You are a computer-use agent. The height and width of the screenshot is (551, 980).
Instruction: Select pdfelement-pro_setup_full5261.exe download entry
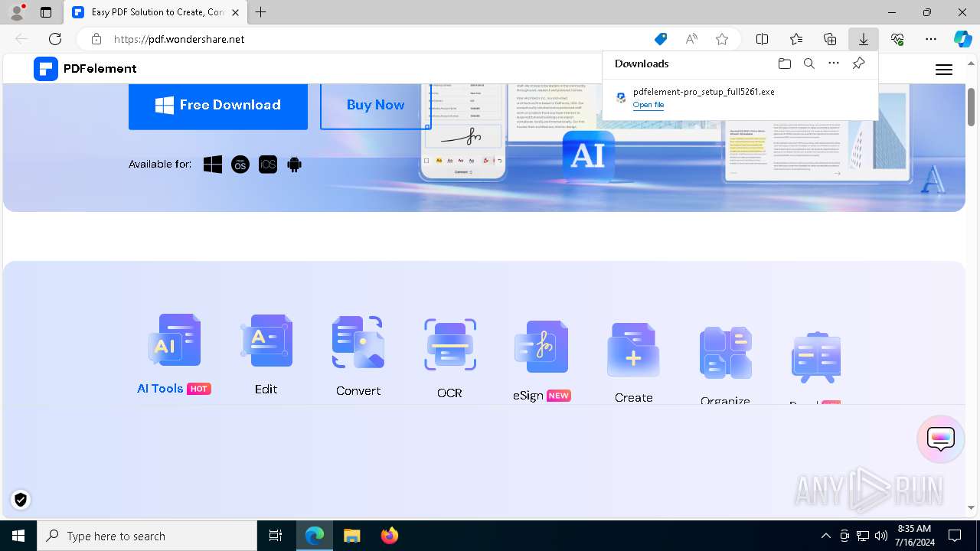(x=740, y=98)
